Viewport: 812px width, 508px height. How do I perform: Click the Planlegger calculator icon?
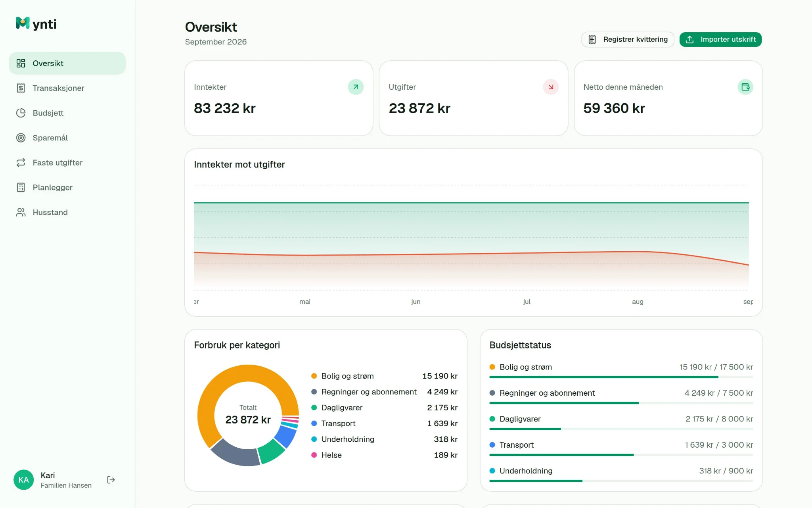point(21,187)
